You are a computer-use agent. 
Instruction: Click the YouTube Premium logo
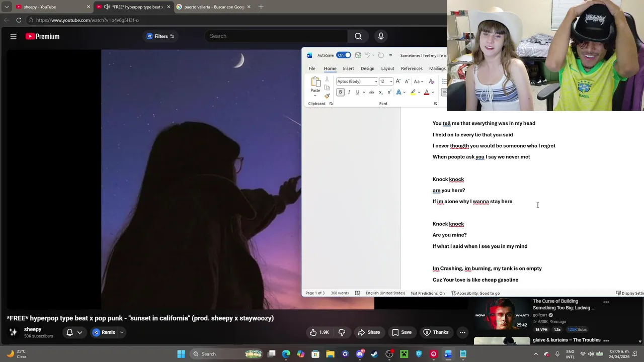pos(43,36)
